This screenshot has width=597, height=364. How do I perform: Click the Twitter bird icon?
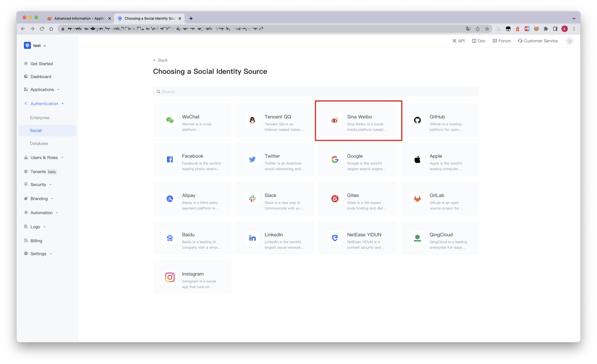(x=252, y=159)
